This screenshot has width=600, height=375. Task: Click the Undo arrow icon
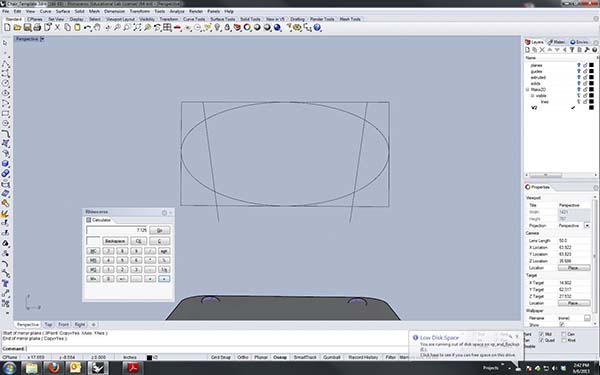coord(87,28)
